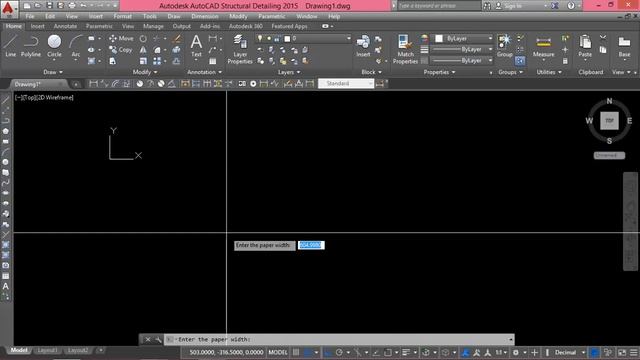This screenshot has width=640, height=360.
Task: Select the Circle tool in ribbon
Action: coord(54,46)
